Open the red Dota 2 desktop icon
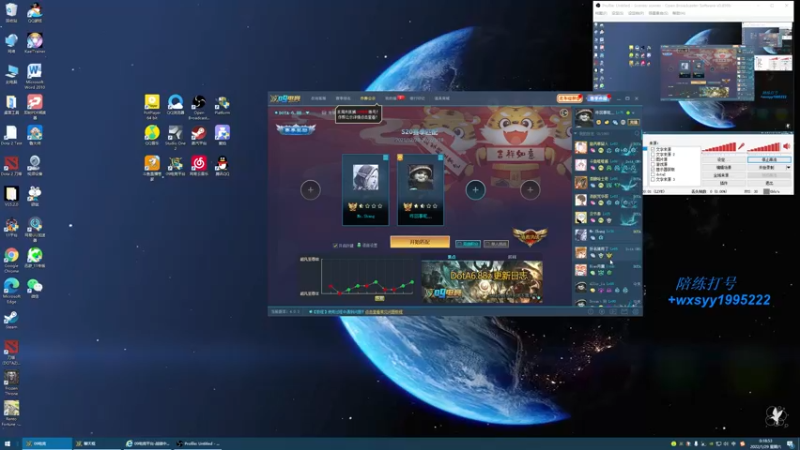The height and width of the screenshot is (450, 800). 11,166
